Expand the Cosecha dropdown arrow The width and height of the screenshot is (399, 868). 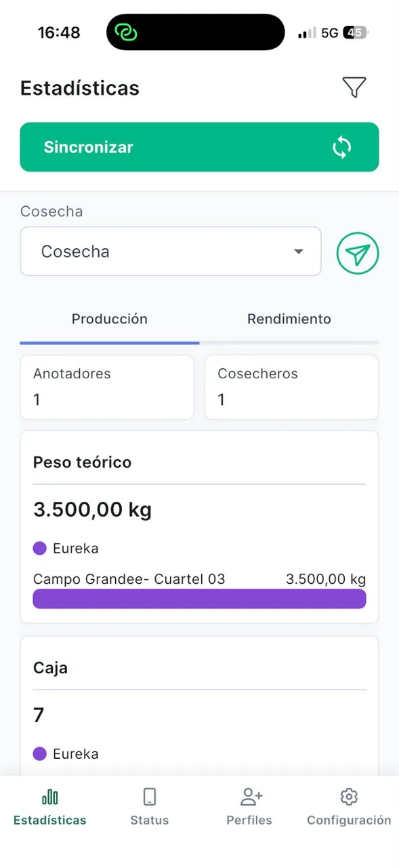(298, 252)
